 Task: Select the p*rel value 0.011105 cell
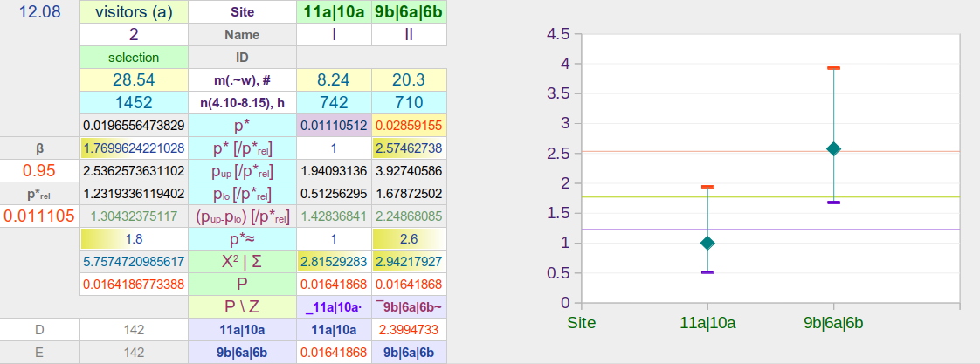tap(39, 216)
